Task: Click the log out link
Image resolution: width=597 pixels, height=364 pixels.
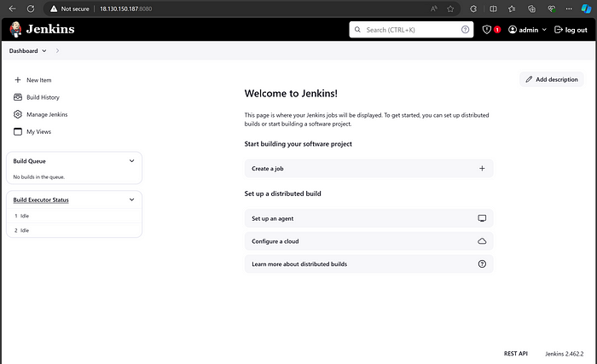Action: click(x=571, y=30)
